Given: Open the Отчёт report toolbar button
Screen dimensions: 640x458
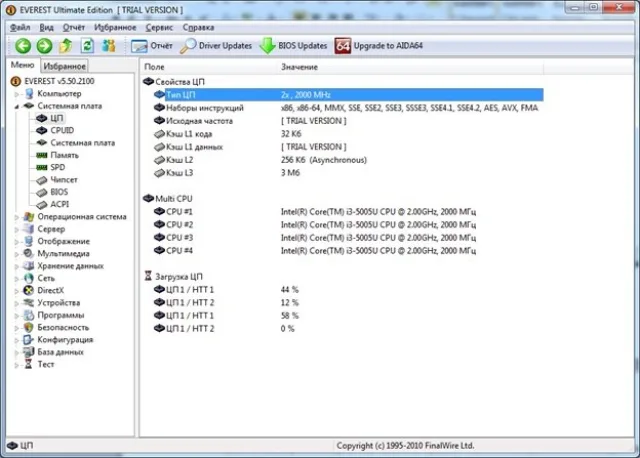Looking at the screenshot, I should click(x=152, y=46).
